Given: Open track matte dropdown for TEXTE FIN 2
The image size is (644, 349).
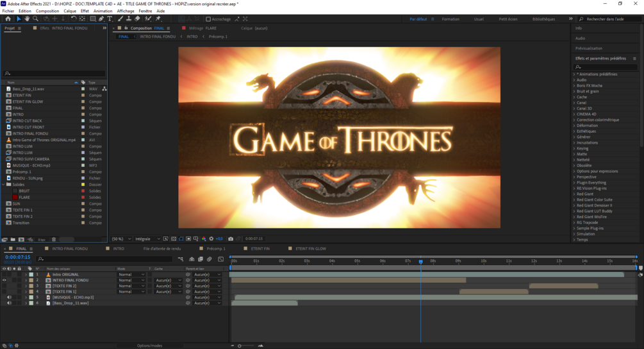Looking at the screenshot, I should (168, 286).
